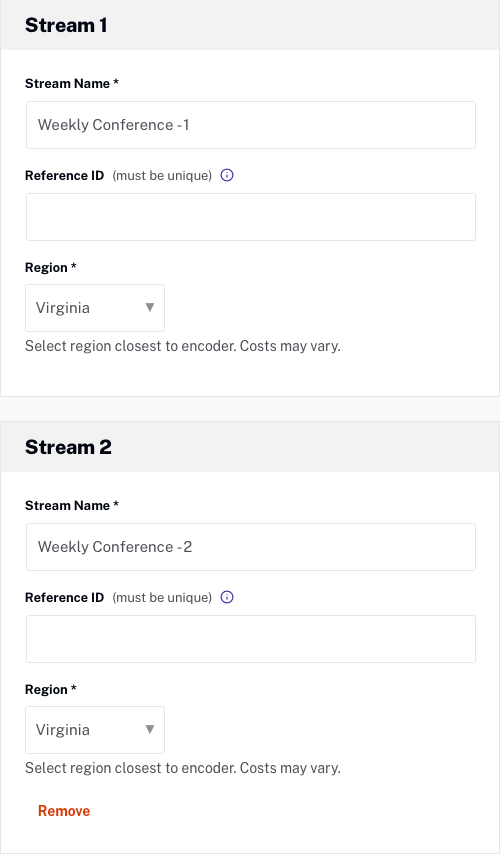The height and width of the screenshot is (854, 500).
Task: Click the empty Reference ID field in Stream 1
Action: (x=251, y=217)
